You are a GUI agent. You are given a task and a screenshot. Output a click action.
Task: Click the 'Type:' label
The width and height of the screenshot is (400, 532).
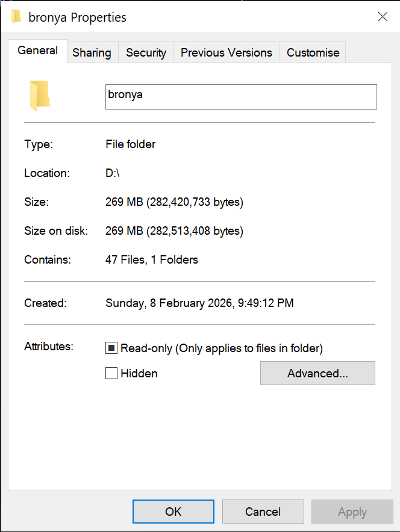pyautogui.click(x=39, y=144)
